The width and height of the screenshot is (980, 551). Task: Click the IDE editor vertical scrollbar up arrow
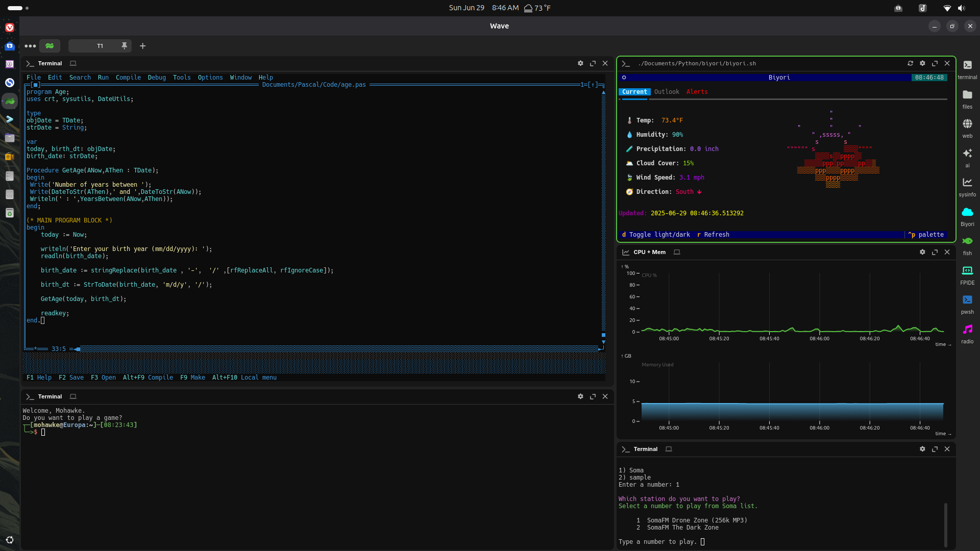(603, 92)
